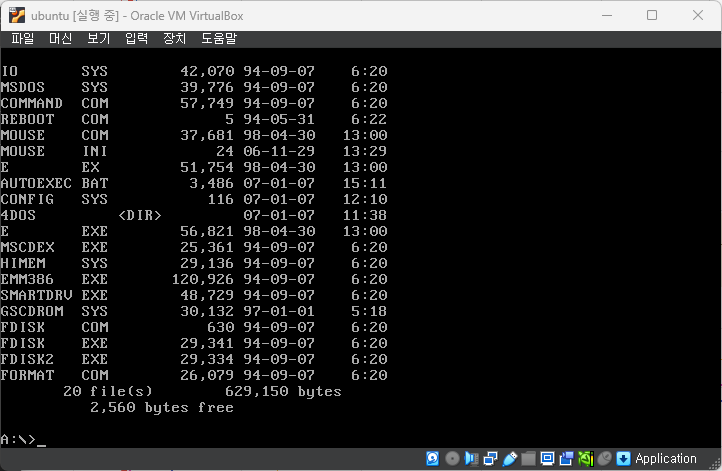Image resolution: width=722 pixels, height=471 pixels.
Task: Click the 629,150 bytes total text
Action: tap(283, 391)
